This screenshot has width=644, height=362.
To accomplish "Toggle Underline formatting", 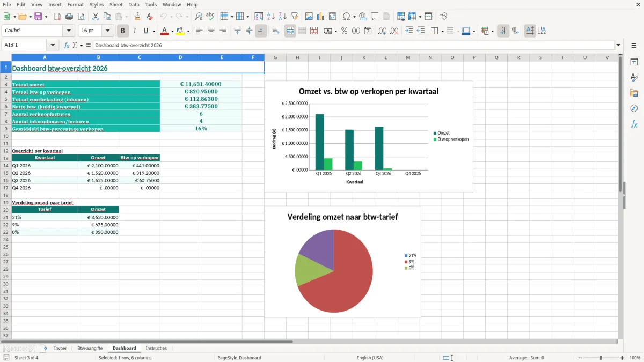I will click(x=146, y=31).
